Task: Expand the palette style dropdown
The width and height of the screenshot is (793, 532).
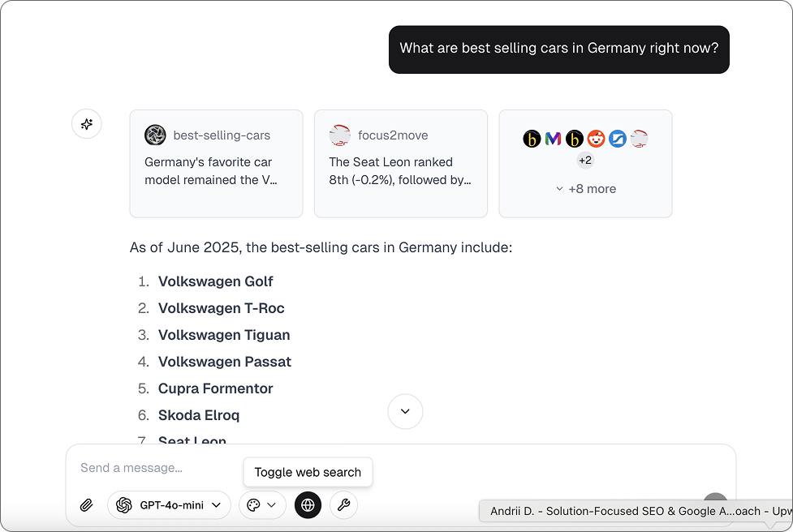Action: [262, 505]
